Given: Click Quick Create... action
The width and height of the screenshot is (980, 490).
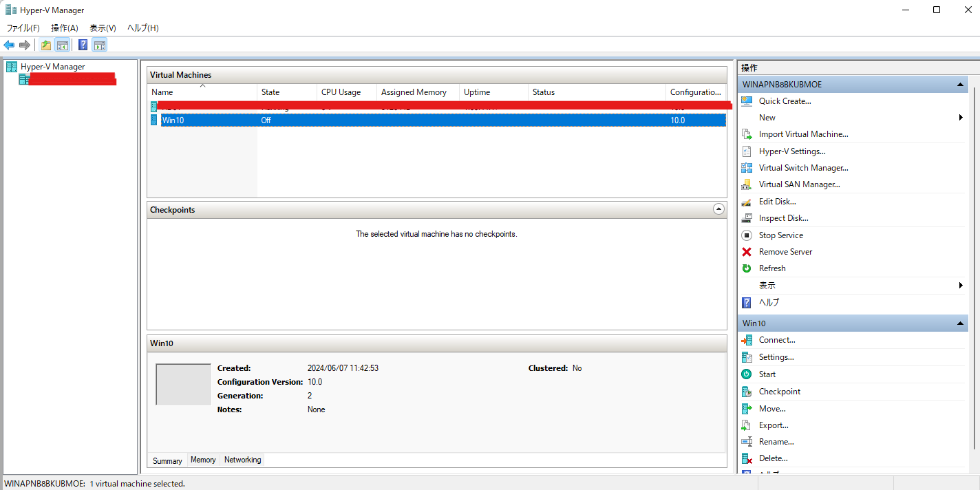Looking at the screenshot, I should click(x=785, y=101).
